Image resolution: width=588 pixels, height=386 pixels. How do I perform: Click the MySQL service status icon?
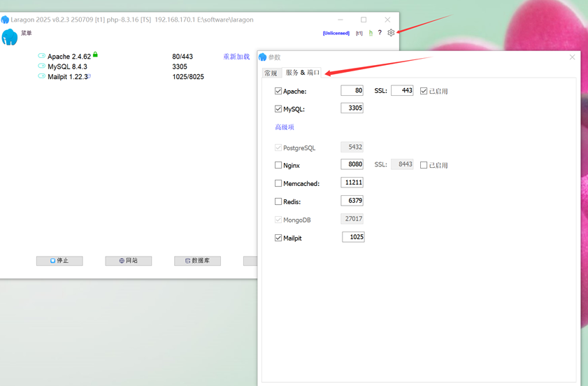coord(42,66)
